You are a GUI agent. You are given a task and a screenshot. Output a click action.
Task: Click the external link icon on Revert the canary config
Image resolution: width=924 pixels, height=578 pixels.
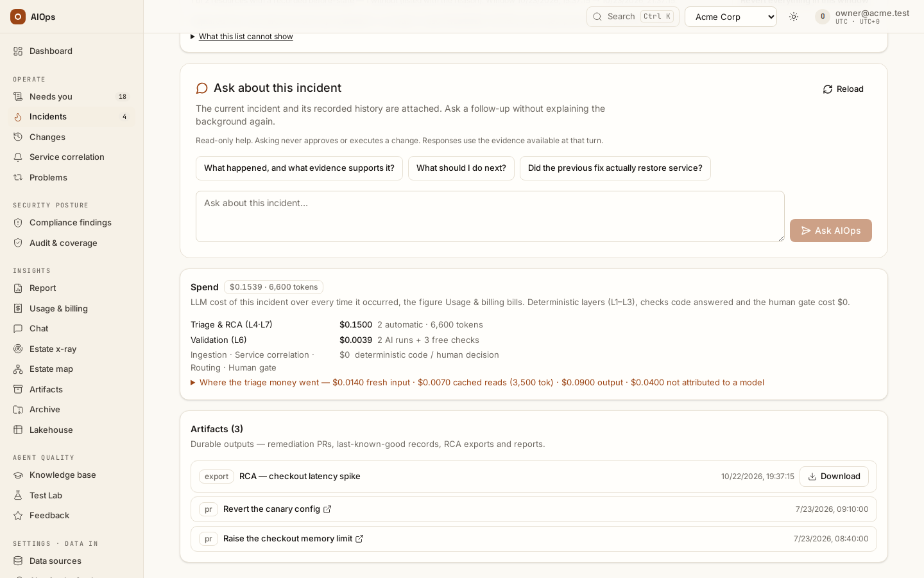pos(327,509)
